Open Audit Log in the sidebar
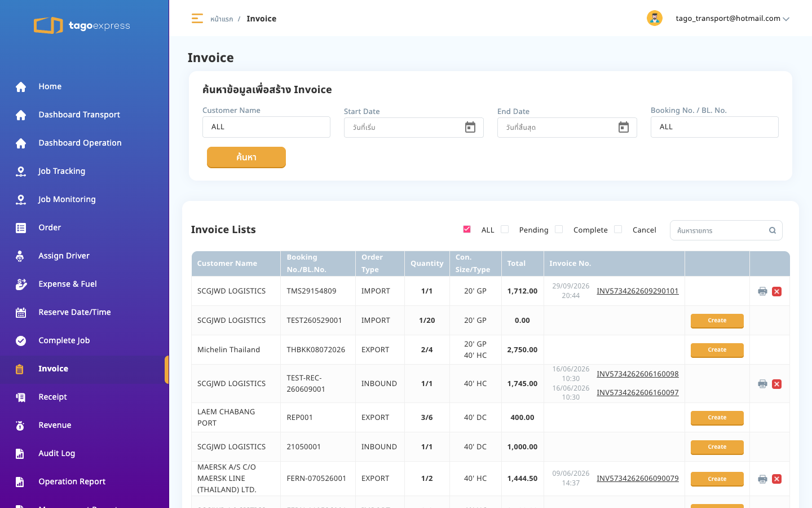Image resolution: width=812 pixels, height=508 pixels. click(x=85, y=453)
